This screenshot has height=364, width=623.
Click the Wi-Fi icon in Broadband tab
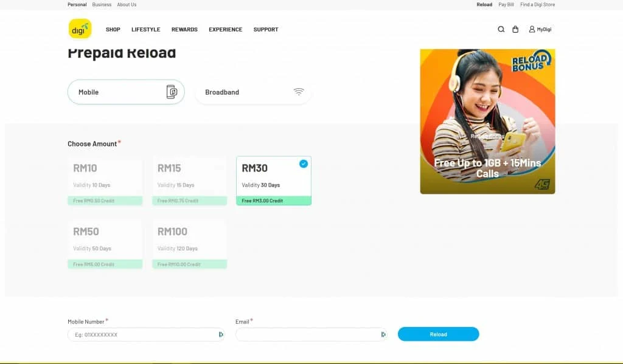point(298,92)
